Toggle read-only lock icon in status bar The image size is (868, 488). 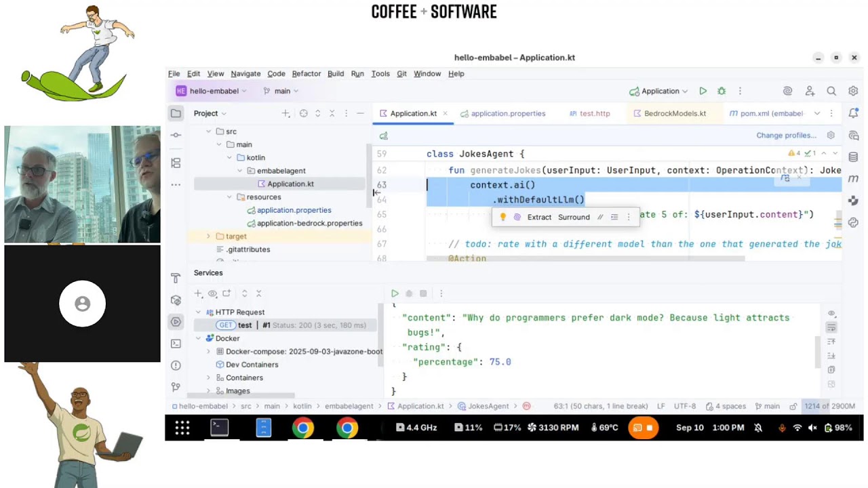click(x=793, y=406)
